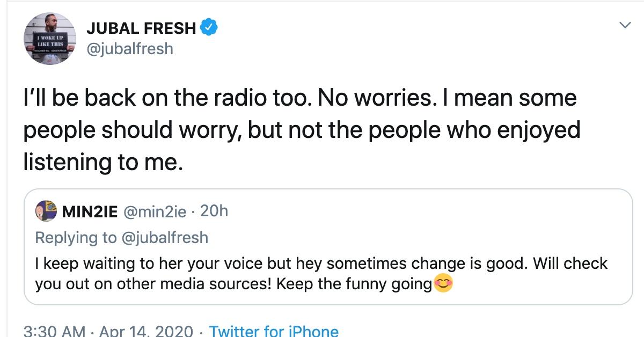Click the Apr 14, 2020 date

pos(147,331)
